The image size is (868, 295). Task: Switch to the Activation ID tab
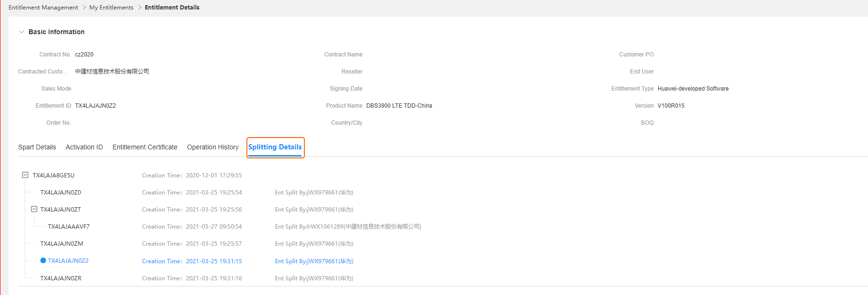click(84, 147)
